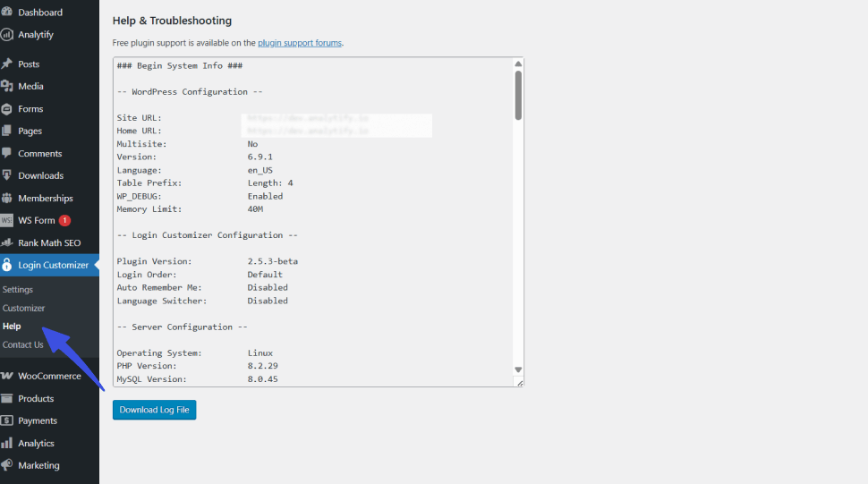The height and width of the screenshot is (484, 868).
Task: Click the Downloads icon
Action: point(6,175)
